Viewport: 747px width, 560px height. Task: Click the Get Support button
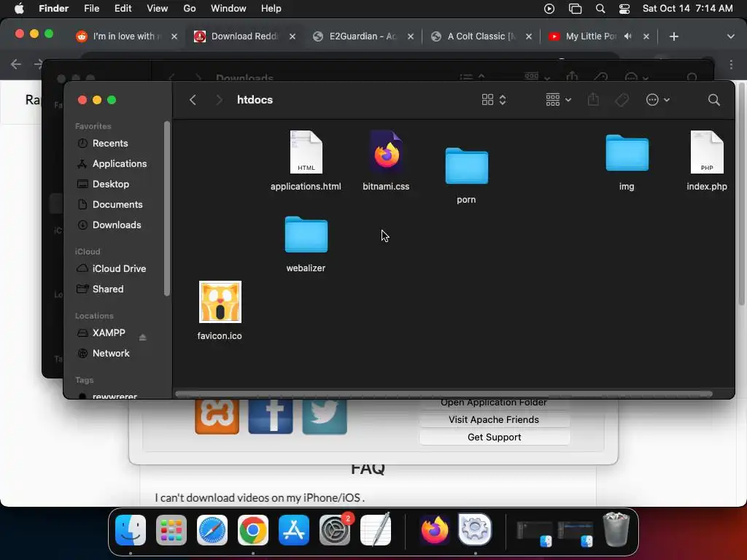pyautogui.click(x=494, y=437)
